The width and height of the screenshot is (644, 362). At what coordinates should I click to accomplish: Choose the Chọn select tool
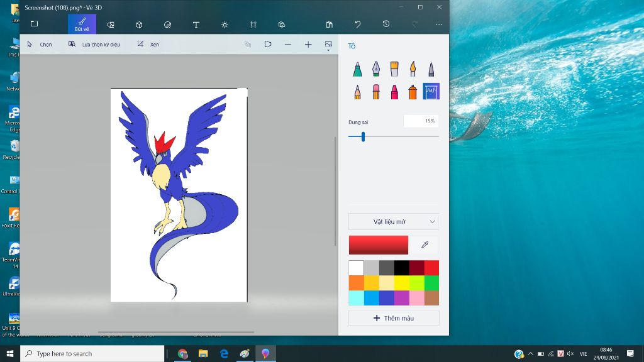point(40,45)
